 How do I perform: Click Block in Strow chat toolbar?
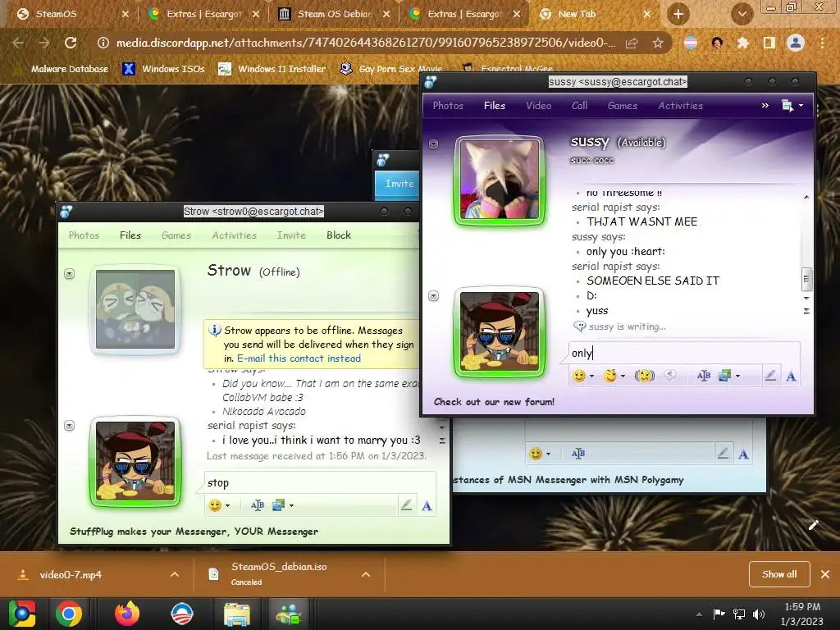tap(339, 235)
